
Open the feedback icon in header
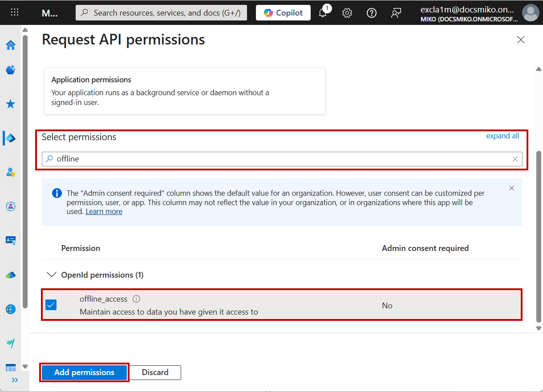click(x=396, y=13)
